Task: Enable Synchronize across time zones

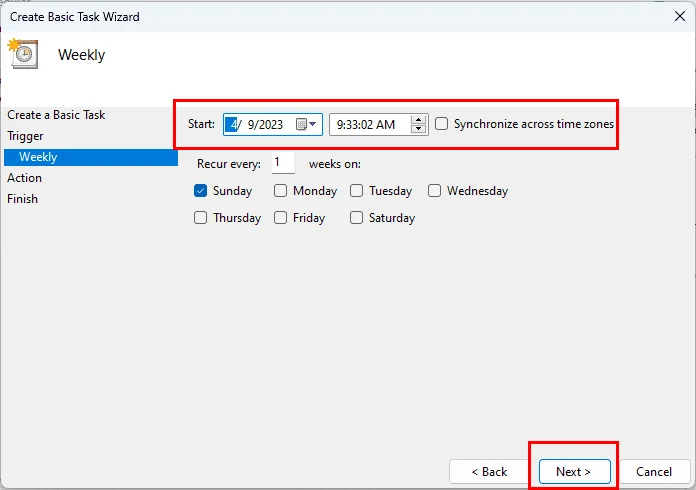Action: click(441, 124)
